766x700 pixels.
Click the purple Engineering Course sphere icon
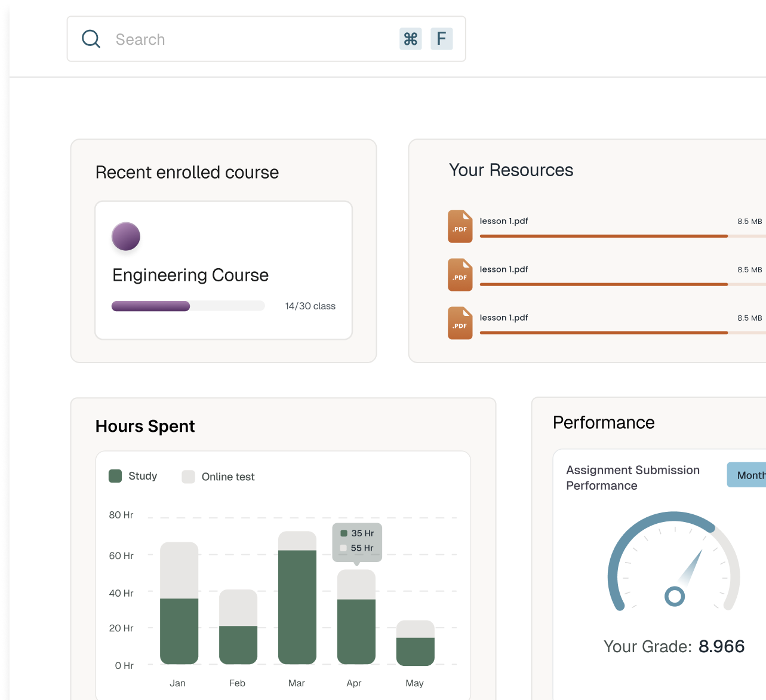(126, 237)
